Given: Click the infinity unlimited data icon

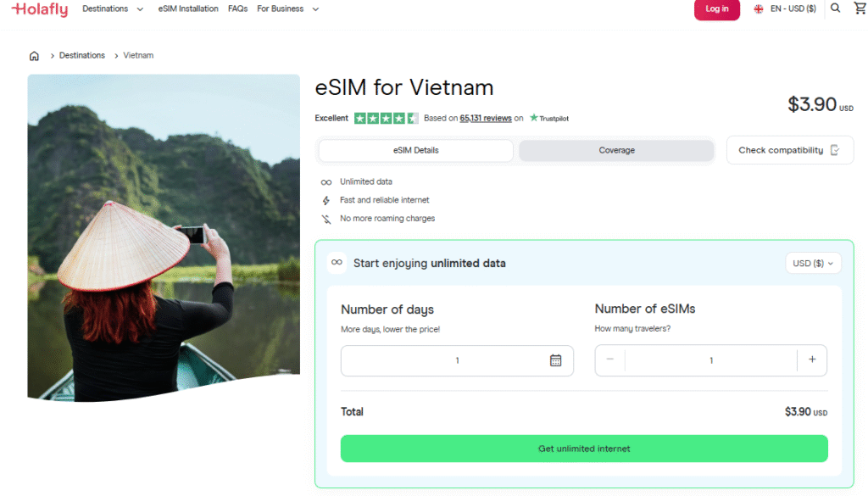Looking at the screenshot, I should coord(325,181).
